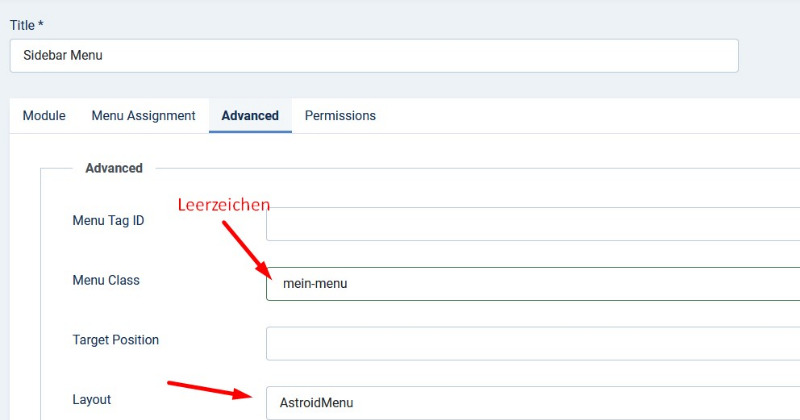Click the Title input field
Viewport: 800px width, 420px height.
[x=374, y=56]
